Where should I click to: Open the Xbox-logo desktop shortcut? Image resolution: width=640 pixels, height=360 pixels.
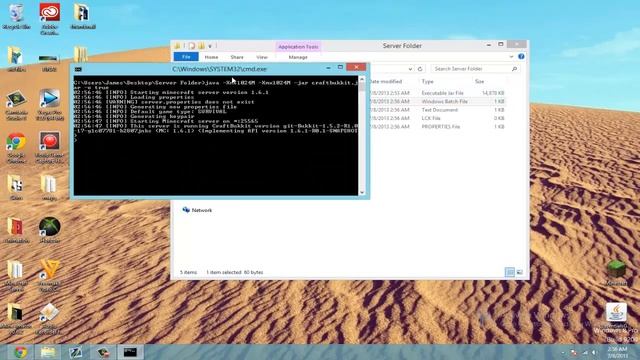(x=50, y=230)
